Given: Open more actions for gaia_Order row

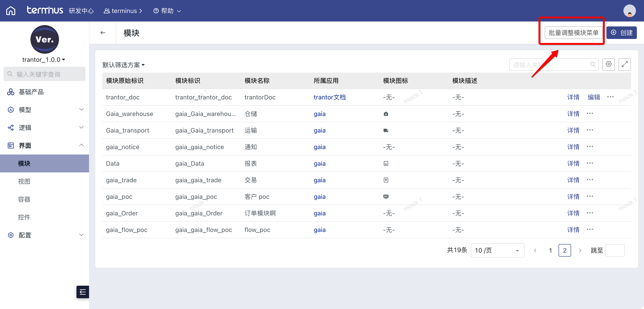Looking at the screenshot, I should pos(590,213).
